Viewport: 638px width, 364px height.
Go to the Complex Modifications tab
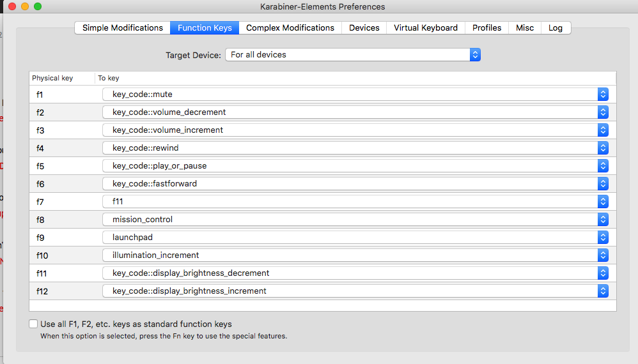click(290, 28)
